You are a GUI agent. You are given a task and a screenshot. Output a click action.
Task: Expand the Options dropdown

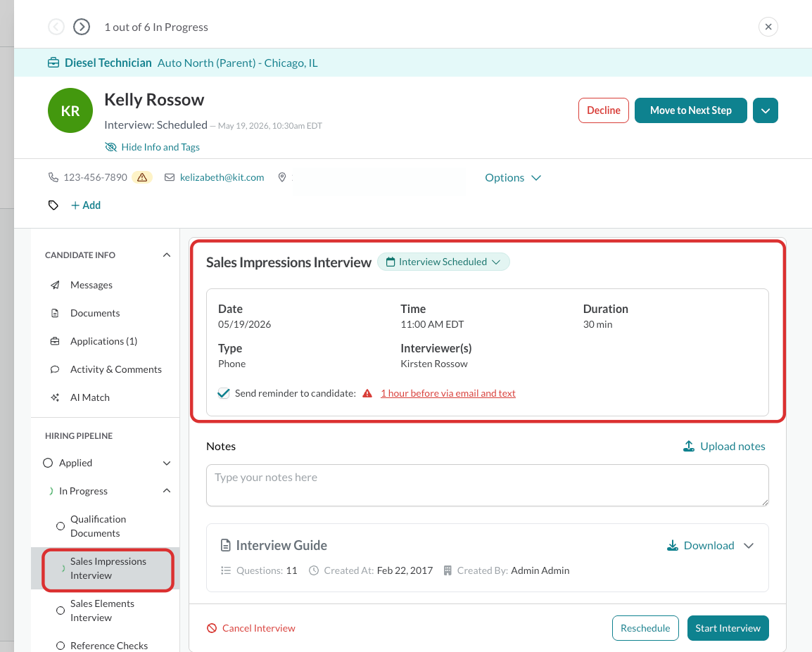(x=513, y=177)
